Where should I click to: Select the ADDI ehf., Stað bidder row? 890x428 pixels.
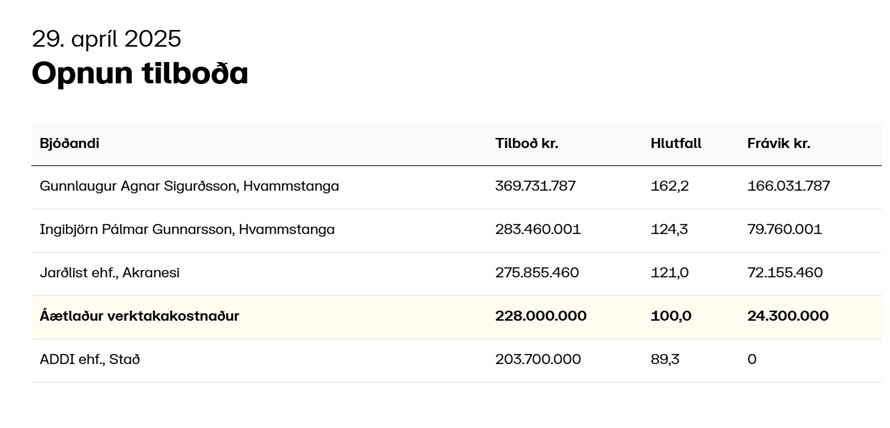coord(456,360)
